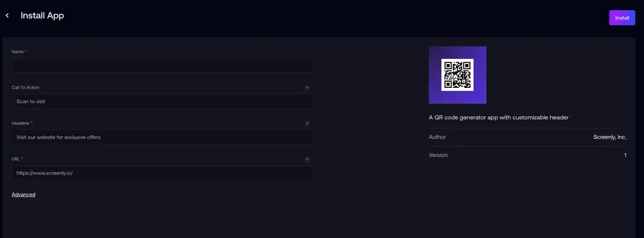The image size is (644, 238).
Task: Click the help icon beside URL
Action: coord(307,160)
